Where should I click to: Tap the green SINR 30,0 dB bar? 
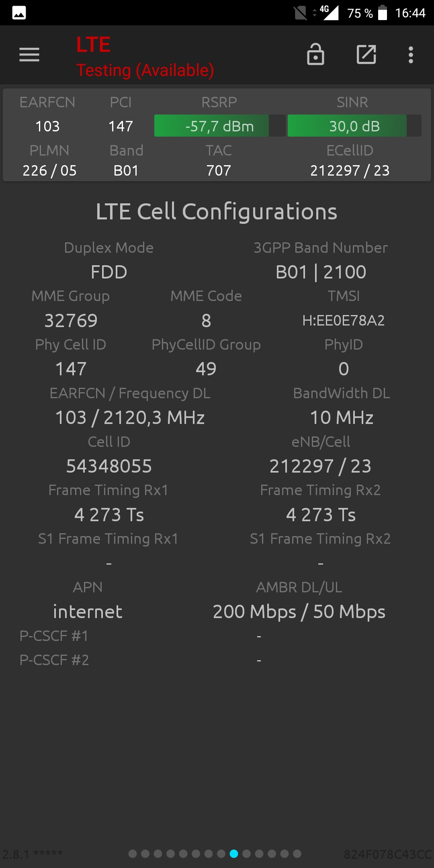tap(354, 126)
